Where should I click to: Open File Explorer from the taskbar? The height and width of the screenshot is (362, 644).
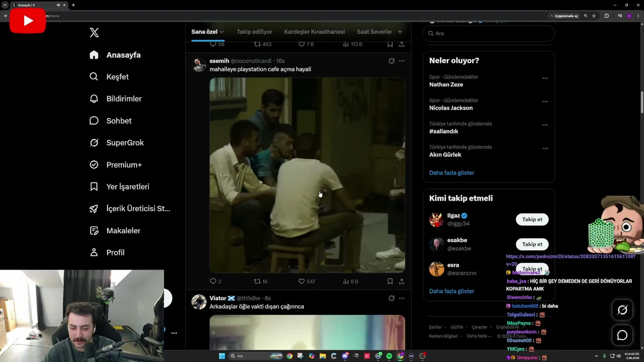(x=323, y=356)
